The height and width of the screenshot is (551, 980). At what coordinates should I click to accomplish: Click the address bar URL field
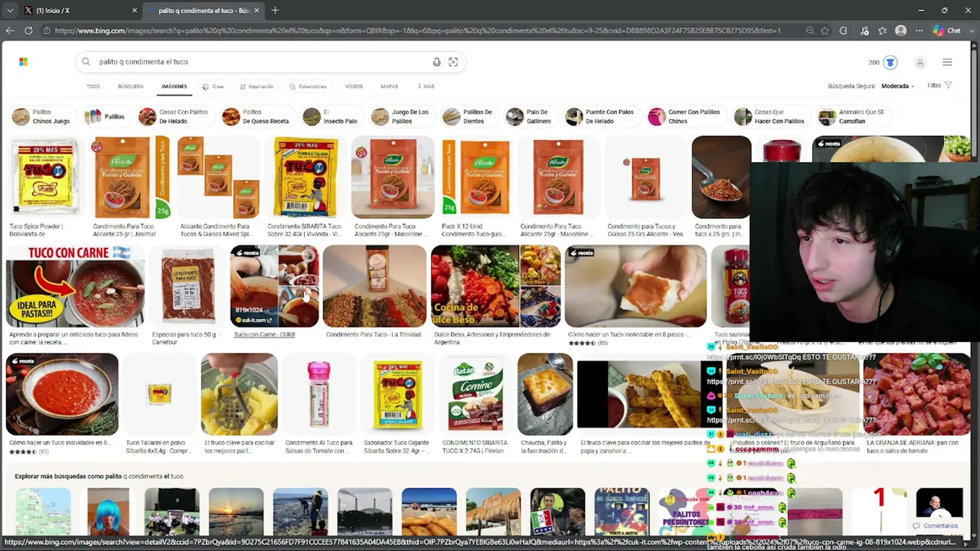[417, 31]
